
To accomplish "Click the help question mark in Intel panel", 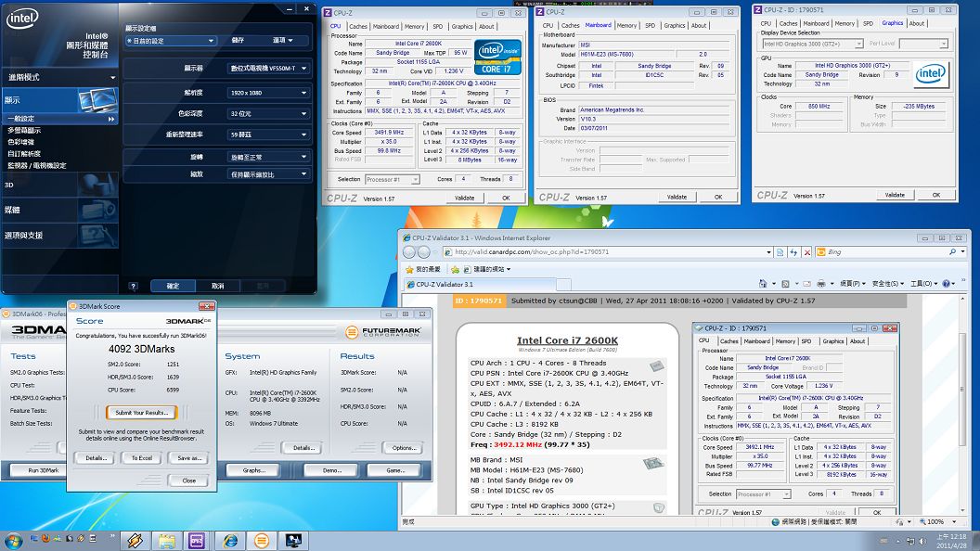I will point(133,286).
